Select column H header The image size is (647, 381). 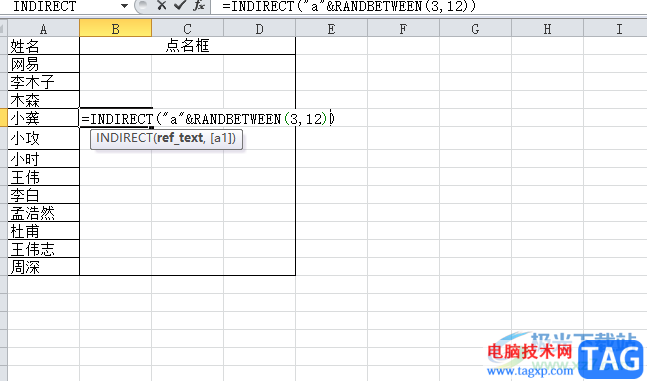[x=547, y=29]
